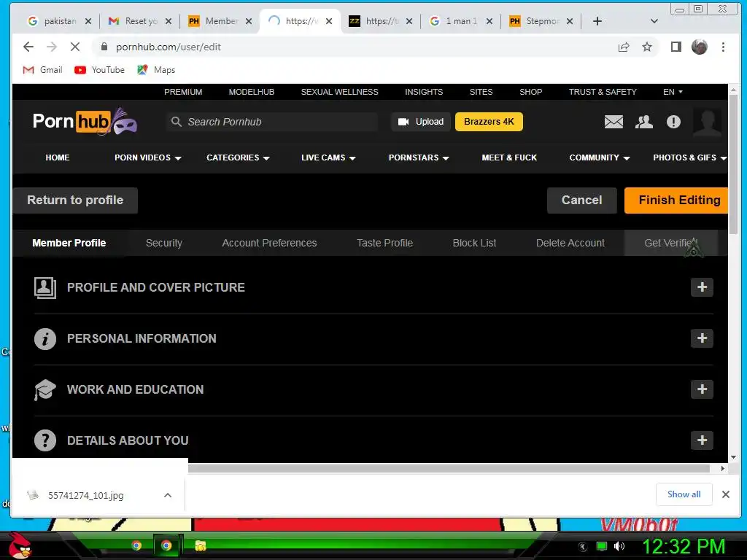
Task: Open EN language dropdown
Action: point(673,92)
